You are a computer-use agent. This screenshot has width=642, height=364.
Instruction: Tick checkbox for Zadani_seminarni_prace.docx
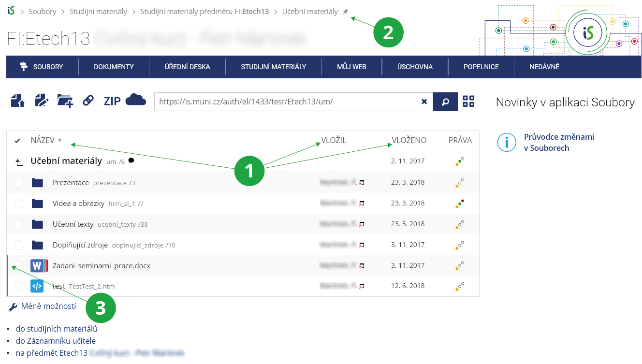tap(18, 266)
